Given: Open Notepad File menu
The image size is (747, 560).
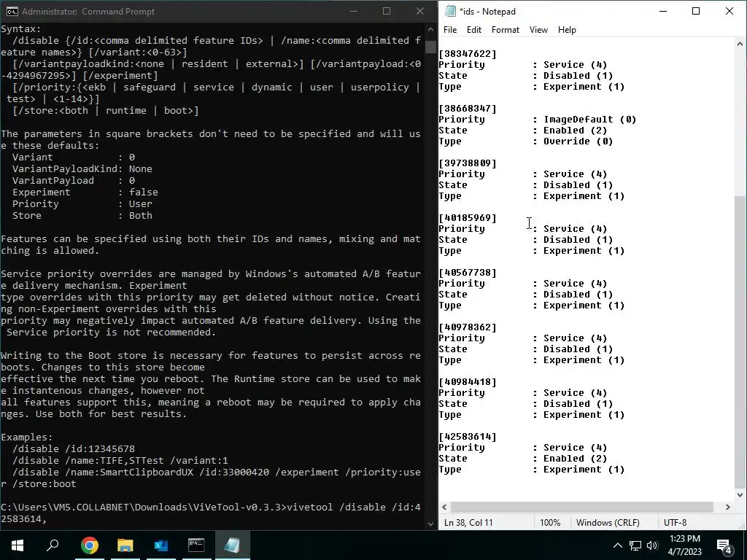Looking at the screenshot, I should click(449, 29).
